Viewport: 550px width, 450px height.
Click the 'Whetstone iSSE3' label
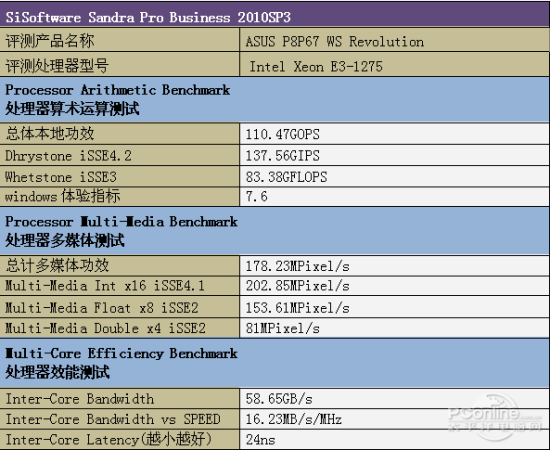coord(61,177)
